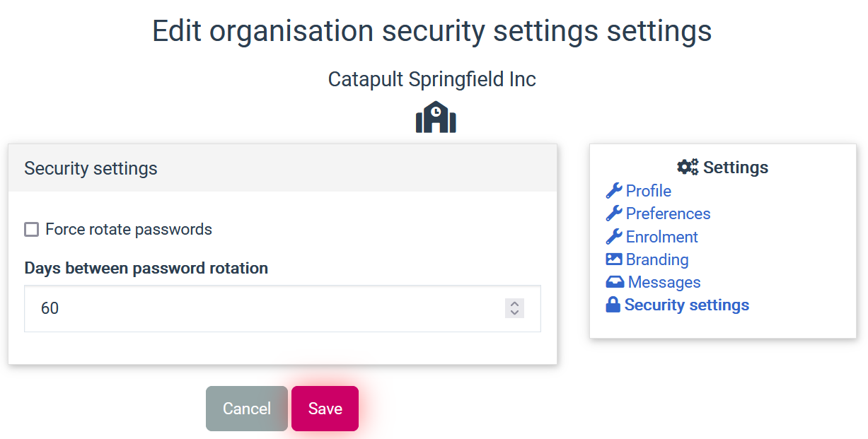Click the wrench icon next to Preferences
Viewport: 868px width, 439px height.
point(614,213)
